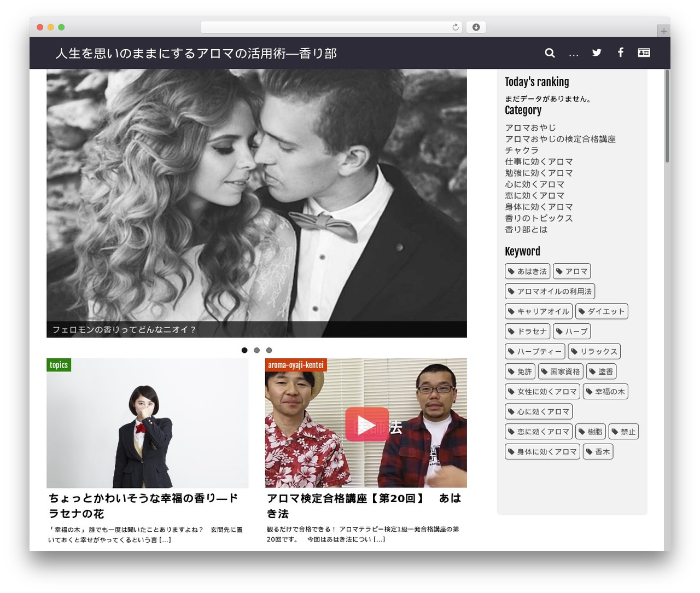The image size is (700, 593).
Task: Open category チャクラ
Action: (522, 150)
